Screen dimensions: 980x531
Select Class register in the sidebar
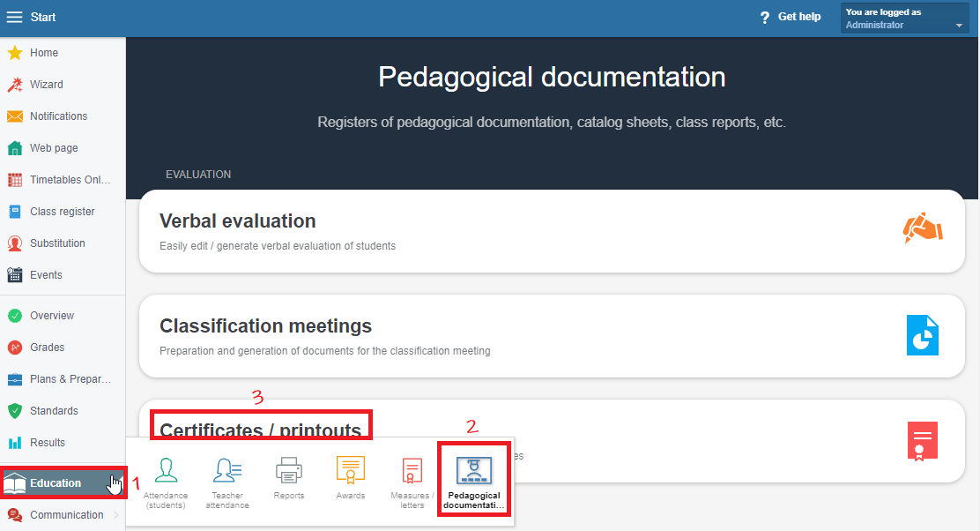pyautogui.click(x=63, y=212)
